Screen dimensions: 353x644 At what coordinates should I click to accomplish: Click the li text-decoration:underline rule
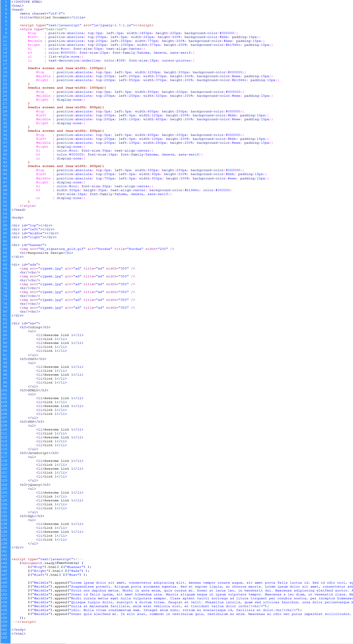pos(111,60)
